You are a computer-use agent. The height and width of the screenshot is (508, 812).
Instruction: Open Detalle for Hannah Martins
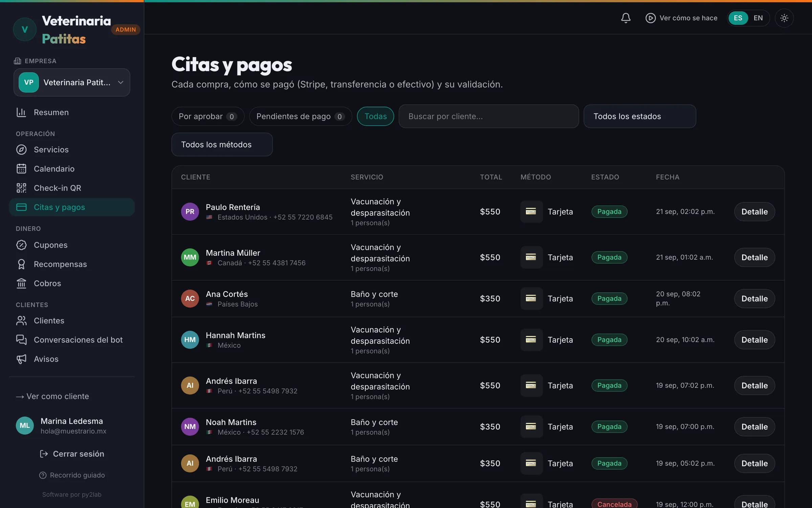pos(754,340)
